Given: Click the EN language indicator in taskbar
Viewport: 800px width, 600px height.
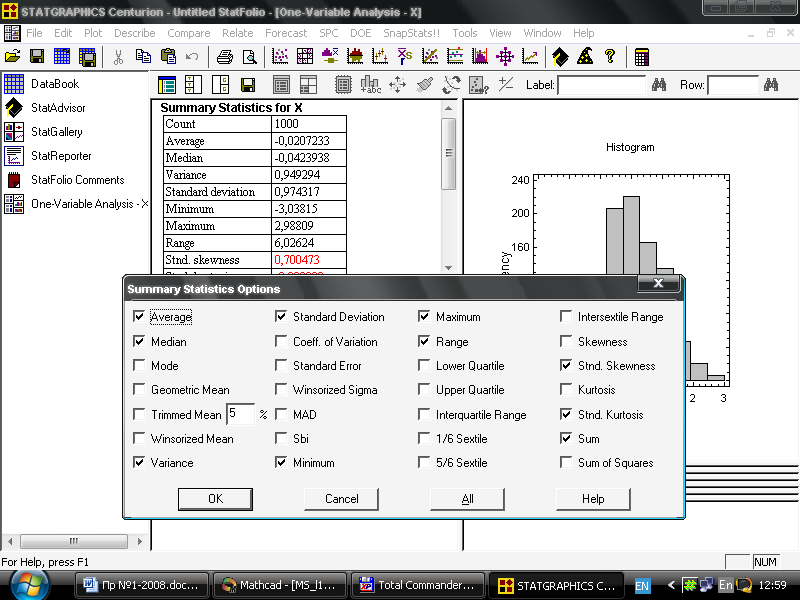Looking at the screenshot, I should 642,586.
